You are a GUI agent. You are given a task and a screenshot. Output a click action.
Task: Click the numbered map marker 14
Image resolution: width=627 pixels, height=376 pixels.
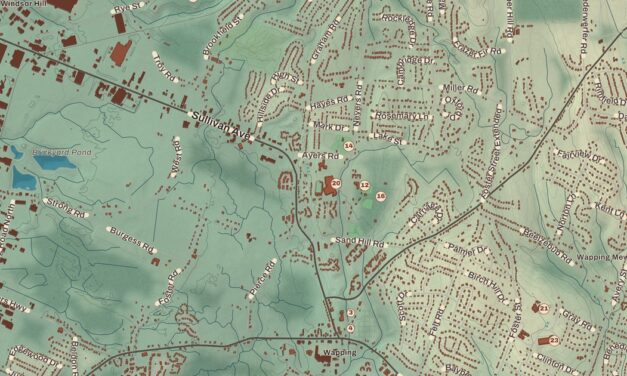coord(349,146)
